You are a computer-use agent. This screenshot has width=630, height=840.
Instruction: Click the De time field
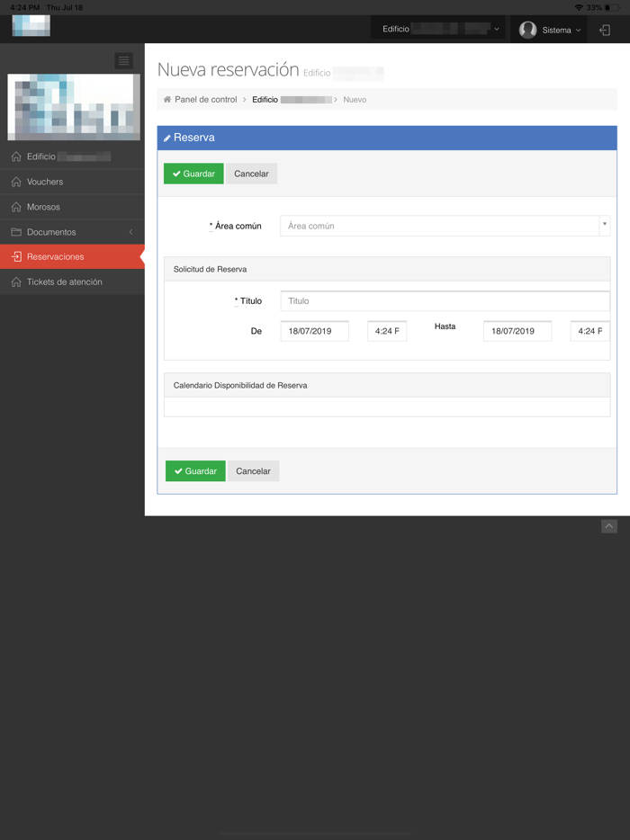(x=387, y=331)
